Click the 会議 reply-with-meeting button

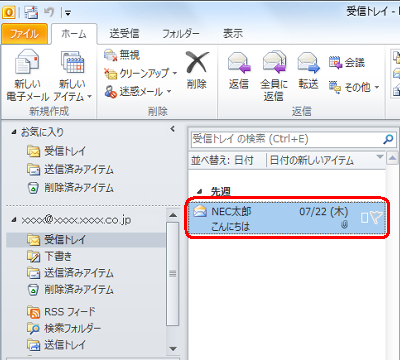click(x=347, y=62)
